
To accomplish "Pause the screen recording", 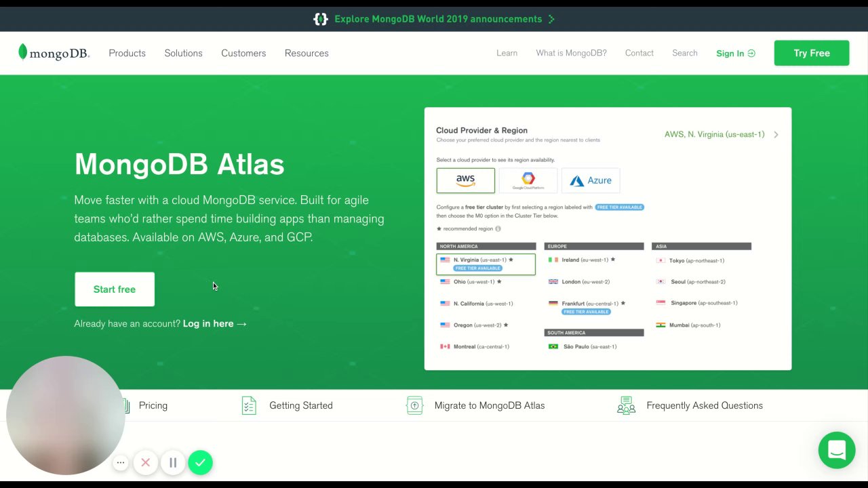I will (173, 462).
